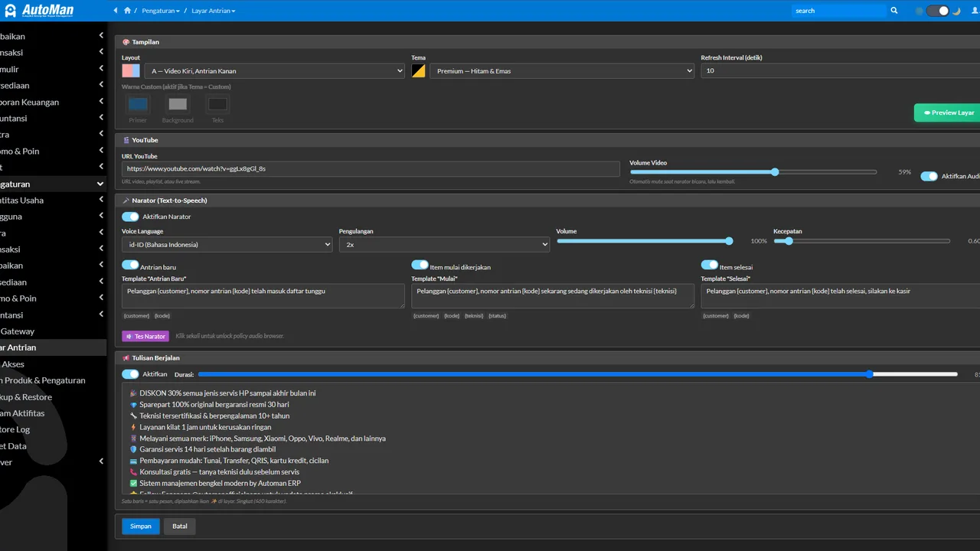Click the Teks custom color swatch

[x=217, y=104]
